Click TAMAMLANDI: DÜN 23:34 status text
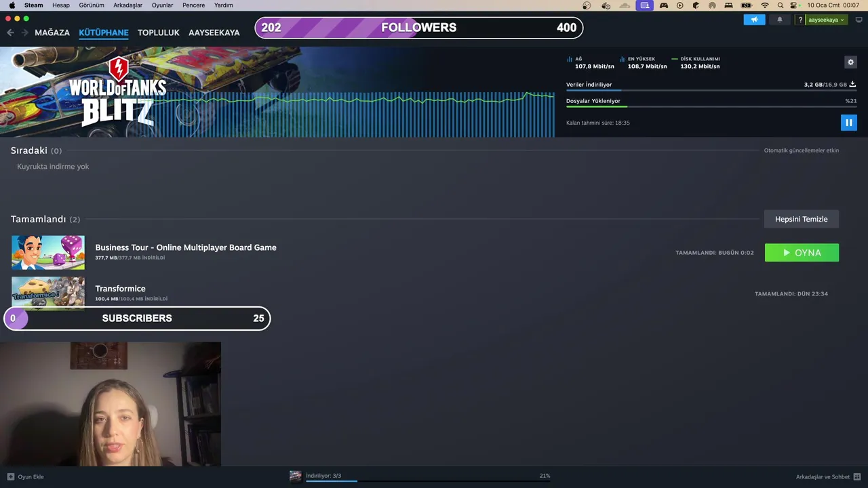The height and width of the screenshot is (488, 868). pos(791,294)
